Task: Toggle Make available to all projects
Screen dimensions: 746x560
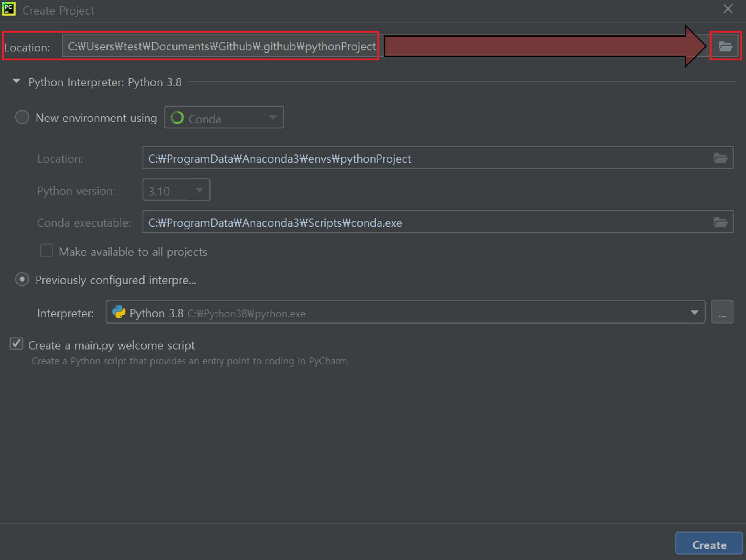Action: (x=46, y=251)
